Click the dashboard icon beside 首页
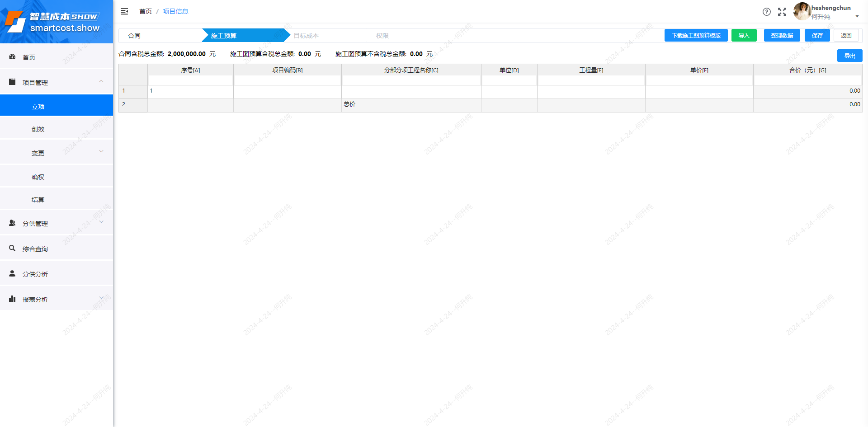 [x=12, y=57]
